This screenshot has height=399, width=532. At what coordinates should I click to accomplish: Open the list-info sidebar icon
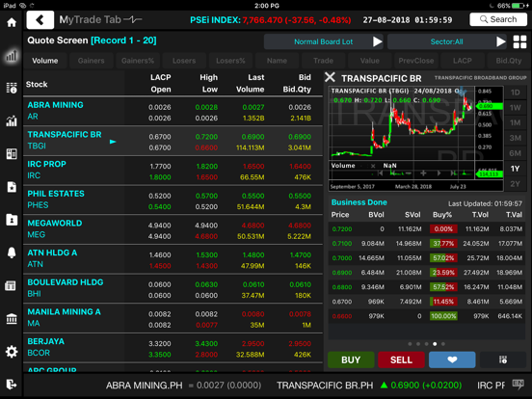(x=12, y=88)
